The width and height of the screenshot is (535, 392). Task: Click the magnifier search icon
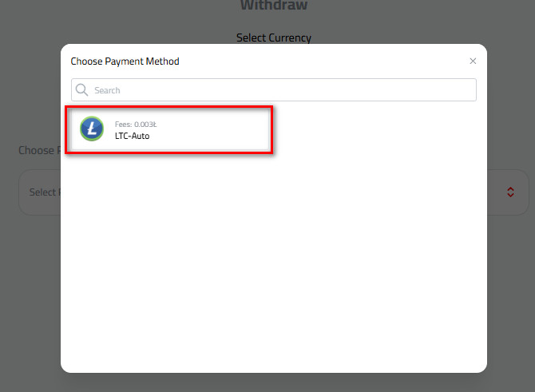point(82,90)
